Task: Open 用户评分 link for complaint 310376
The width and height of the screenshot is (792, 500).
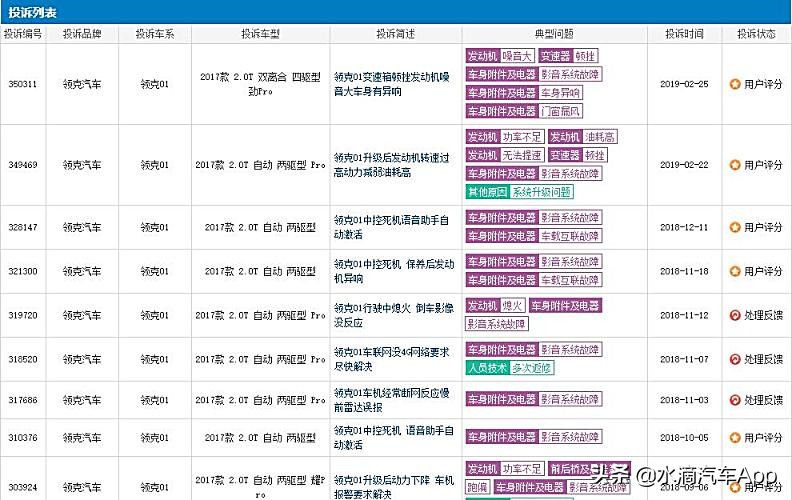Action: (x=763, y=437)
